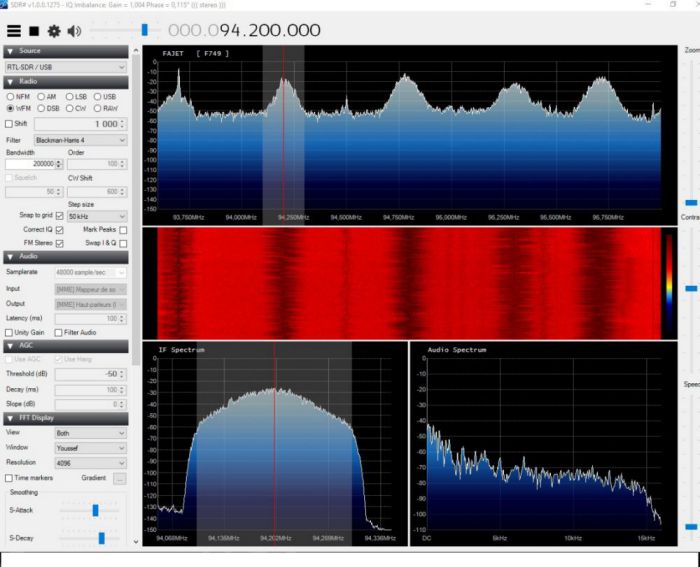700x567 pixels.
Task: Open the Step size dropdown 50 kHz
Action: pyautogui.click(x=97, y=217)
